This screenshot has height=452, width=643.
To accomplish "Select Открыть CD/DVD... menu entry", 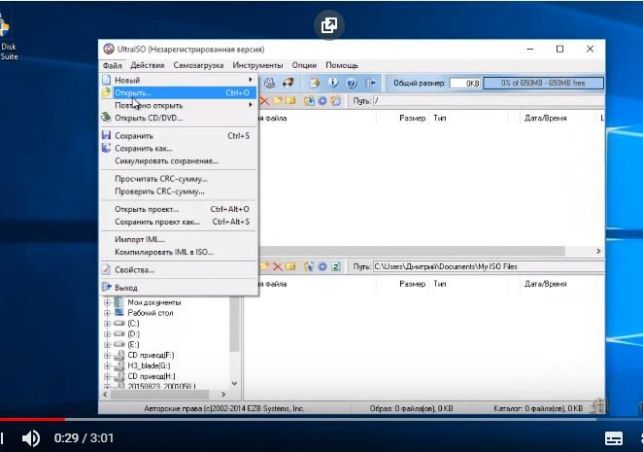I will pos(179,118).
